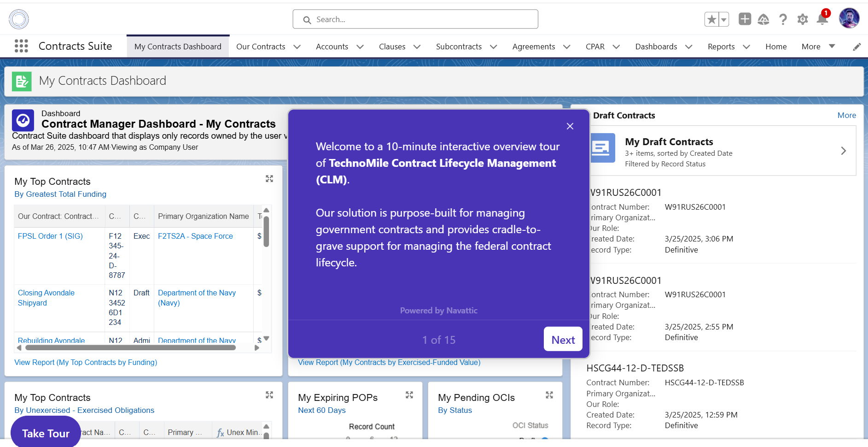The width and height of the screenshot is (868, 447).
Task: Expand the My Expiring POPs widget
Action: pos(409,395)
